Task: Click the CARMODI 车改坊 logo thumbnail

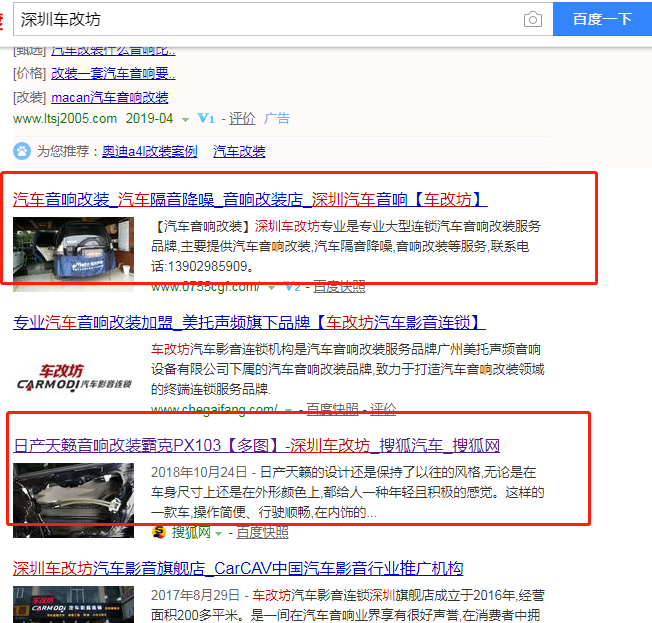Action: coord(74,378)
